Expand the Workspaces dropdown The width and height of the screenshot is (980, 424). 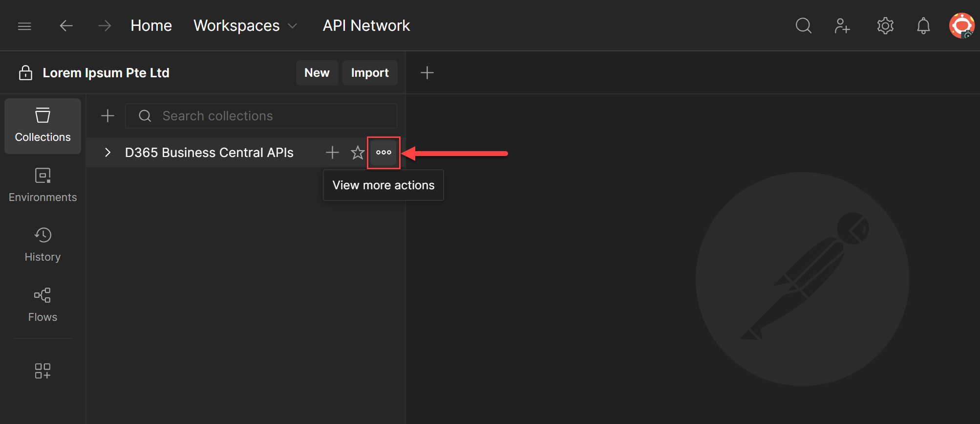tap(245, 25)
